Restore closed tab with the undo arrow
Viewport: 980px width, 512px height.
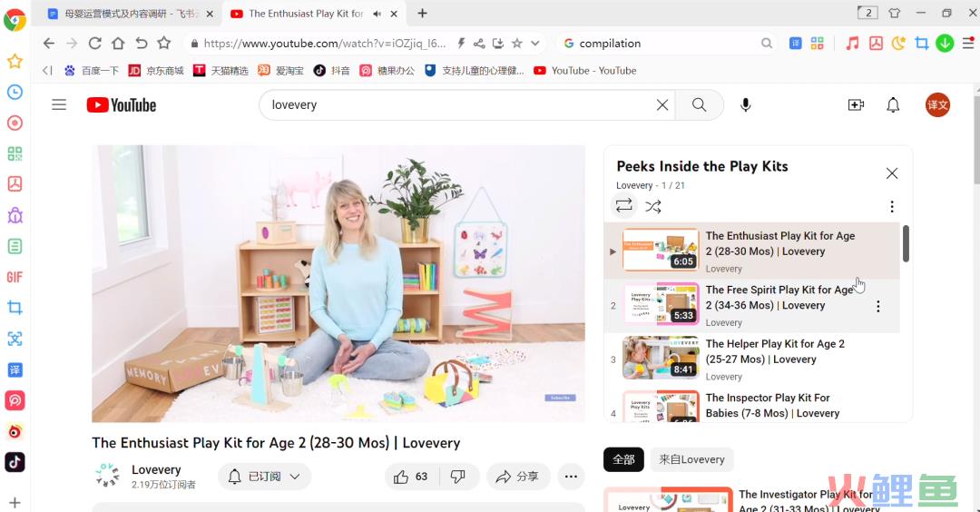tap(142, 44)
